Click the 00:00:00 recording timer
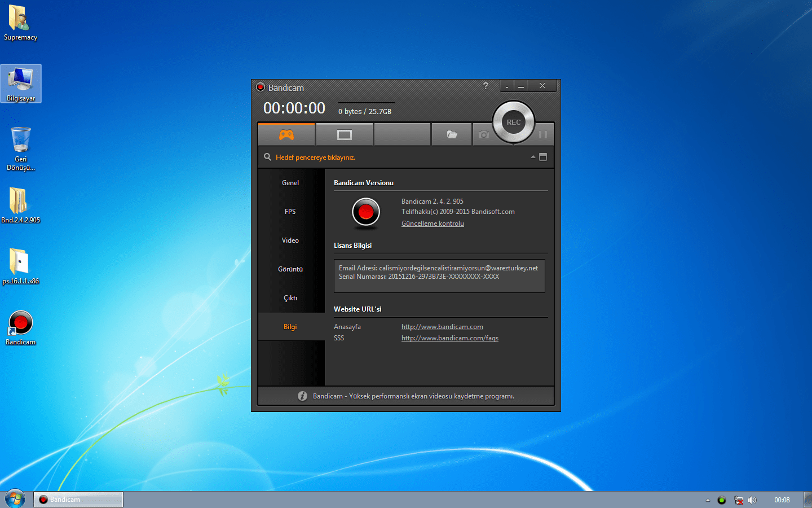812x508 pixels. pos(294,108)
